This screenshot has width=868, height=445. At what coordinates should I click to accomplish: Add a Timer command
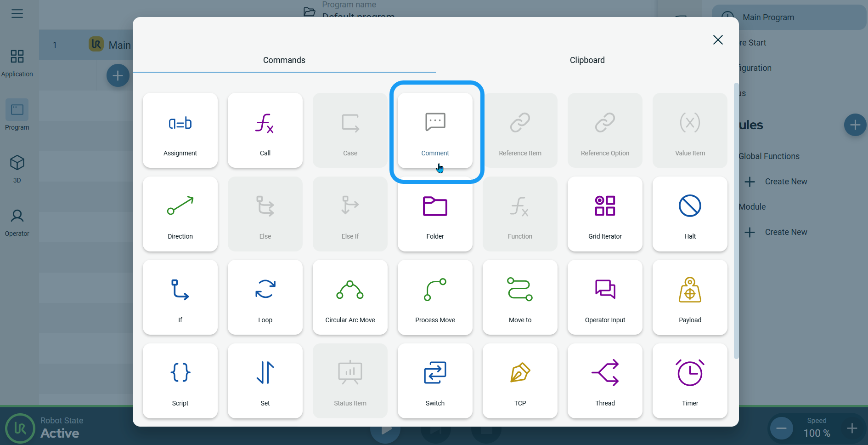click(x=690, y=381)
